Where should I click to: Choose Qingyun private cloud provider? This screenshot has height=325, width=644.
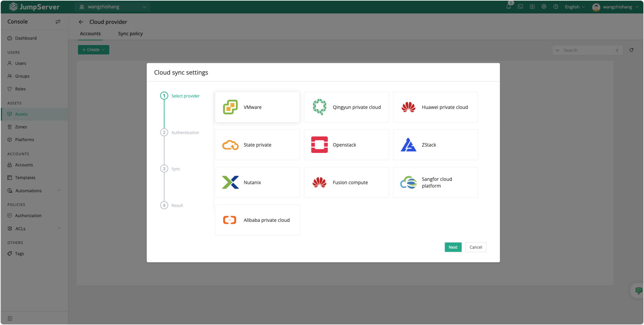pyautogui.click(x=346, y=107)
